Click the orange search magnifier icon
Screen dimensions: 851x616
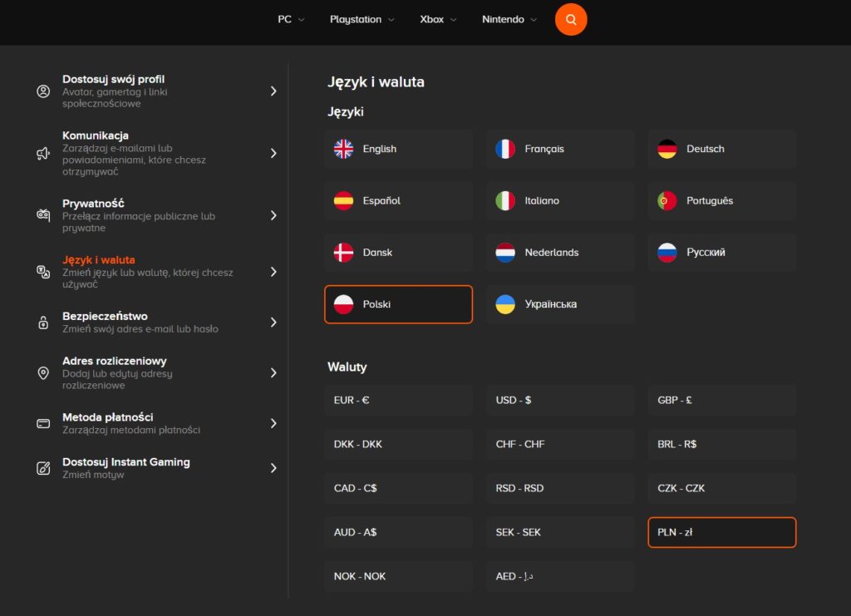571,19
